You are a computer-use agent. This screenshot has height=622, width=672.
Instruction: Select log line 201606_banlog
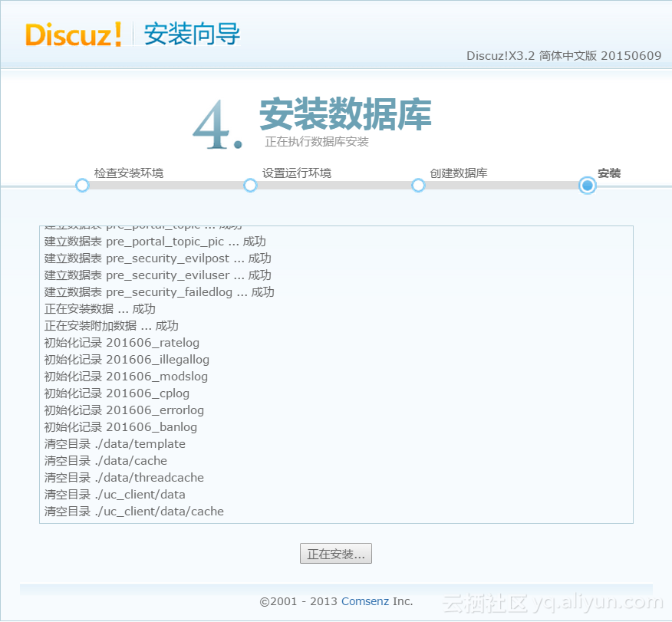pyautogui.click(x=120, y=427)
